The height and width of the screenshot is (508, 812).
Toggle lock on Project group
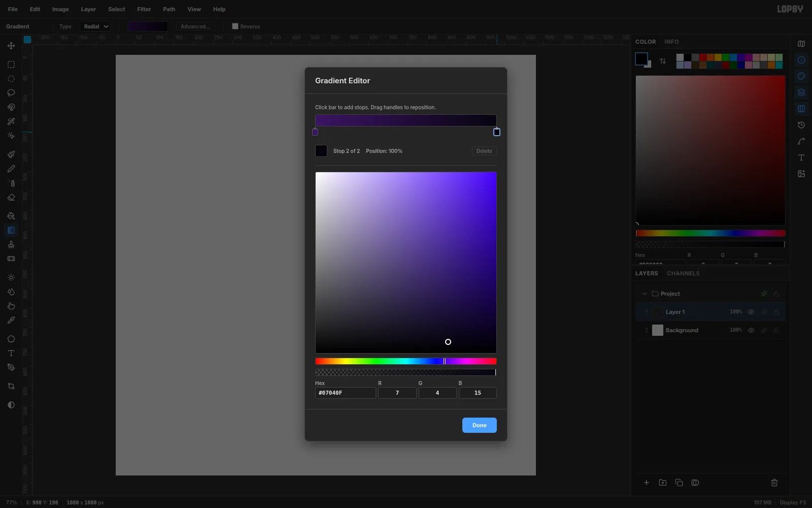point(776,294)
